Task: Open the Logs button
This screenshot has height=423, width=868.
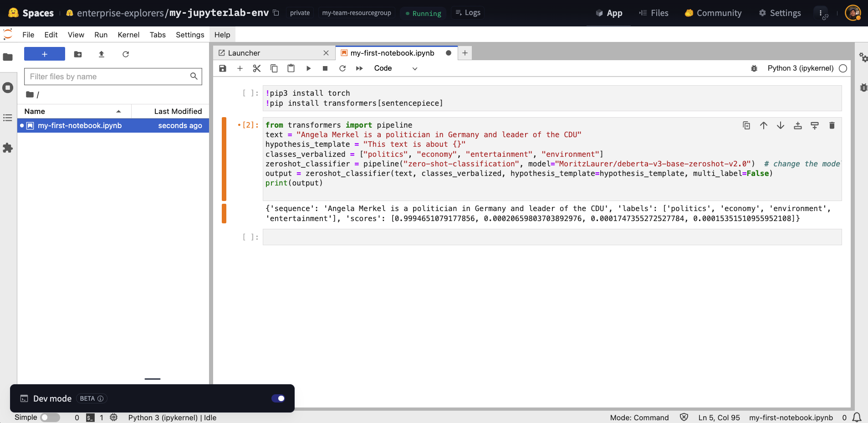Action: coord(468,13)
